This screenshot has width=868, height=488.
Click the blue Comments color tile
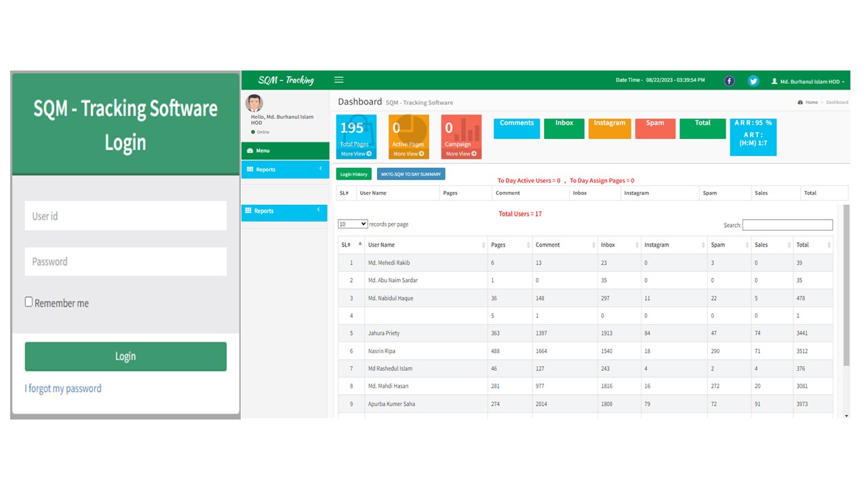(516, 128)
